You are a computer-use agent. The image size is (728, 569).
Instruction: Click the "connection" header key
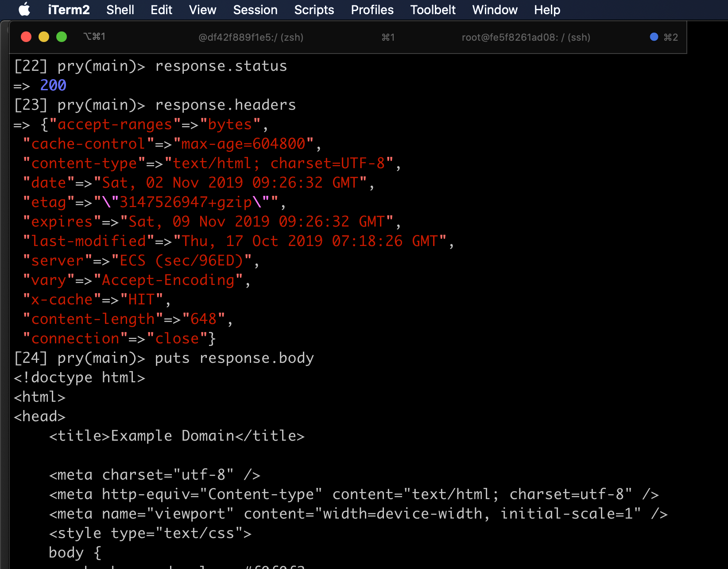75,338
